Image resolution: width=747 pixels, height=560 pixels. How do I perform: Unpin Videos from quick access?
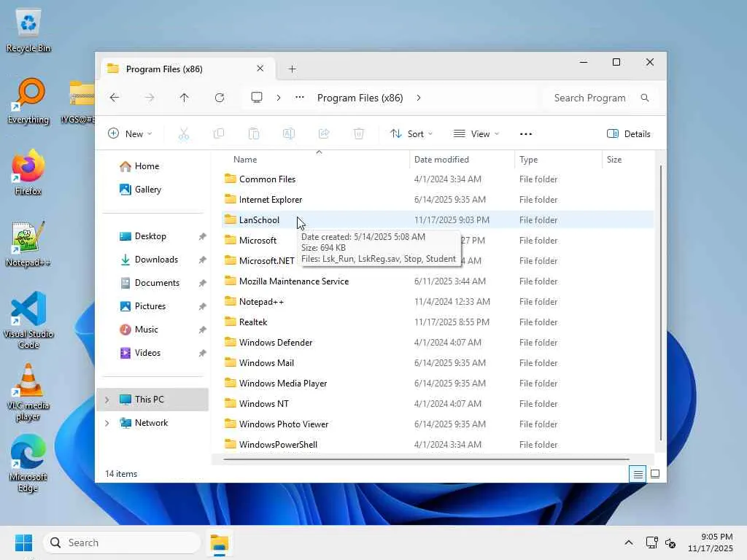203,353
